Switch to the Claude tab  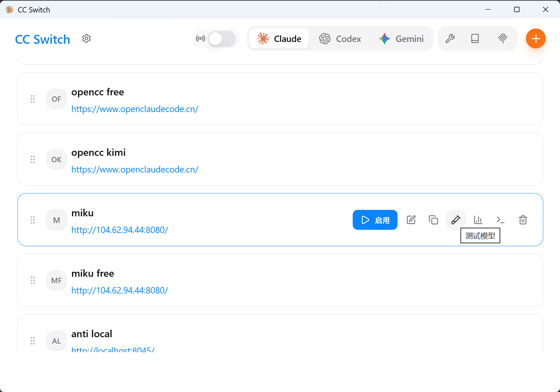pos(279,38)
